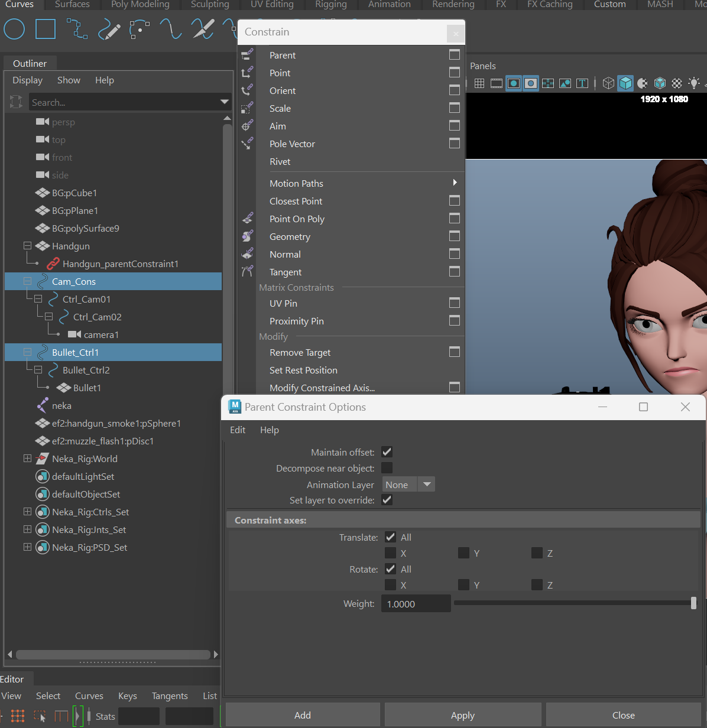
Task: Select the NURBS square shelf tool
Action: tap(46, 29)
